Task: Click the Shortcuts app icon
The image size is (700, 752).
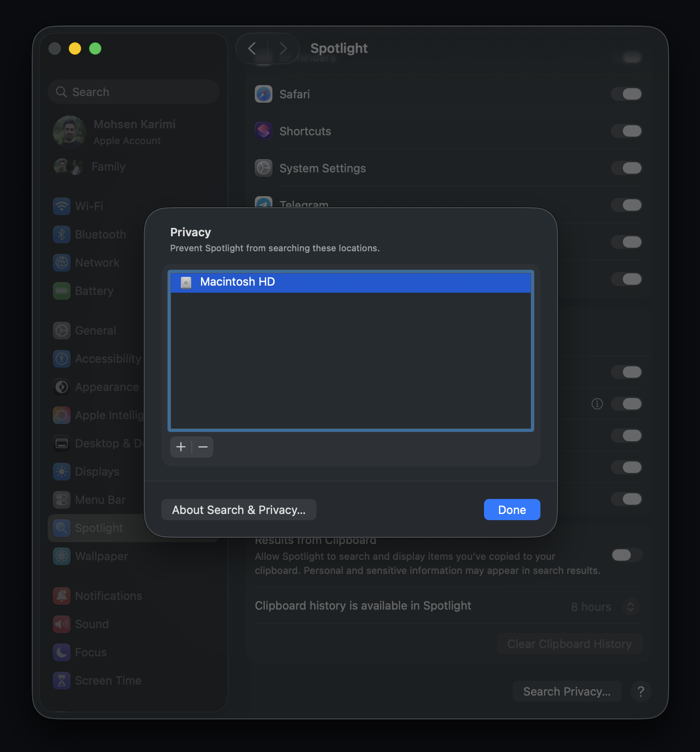Action: 264,131
